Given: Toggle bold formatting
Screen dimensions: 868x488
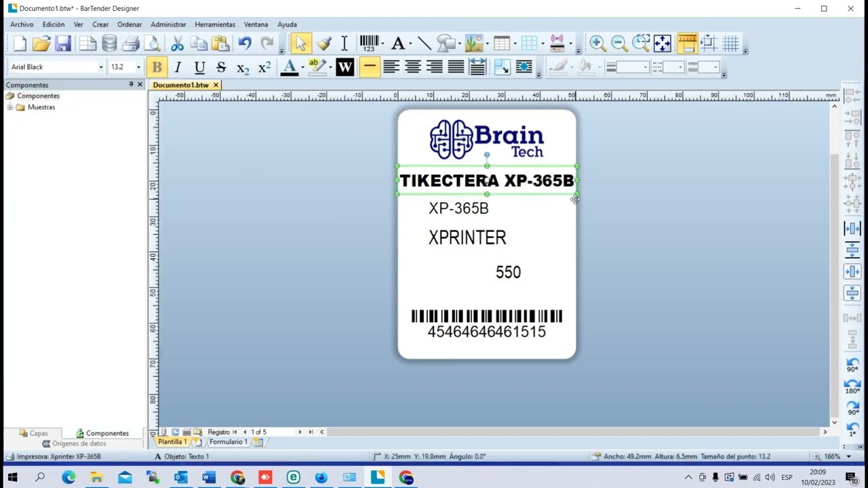Looking at the screenshot, I should coord(157,67).
